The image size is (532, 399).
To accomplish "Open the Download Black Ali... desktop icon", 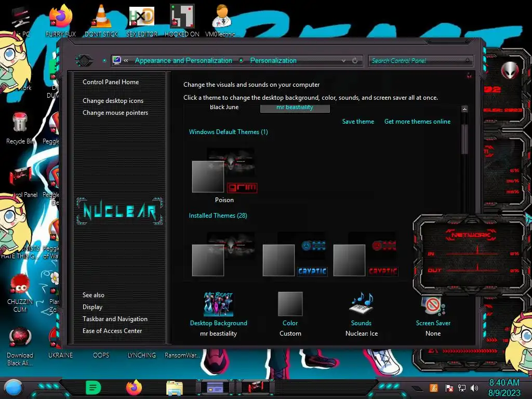I will 20,347.
